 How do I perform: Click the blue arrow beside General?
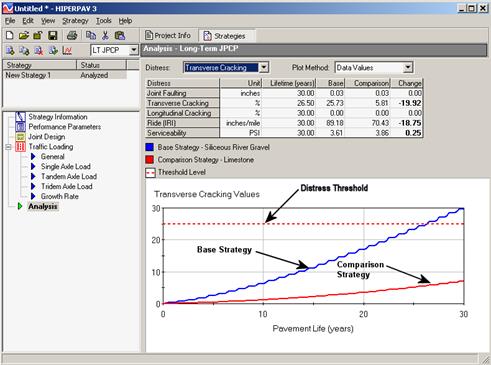pos(33,157)
